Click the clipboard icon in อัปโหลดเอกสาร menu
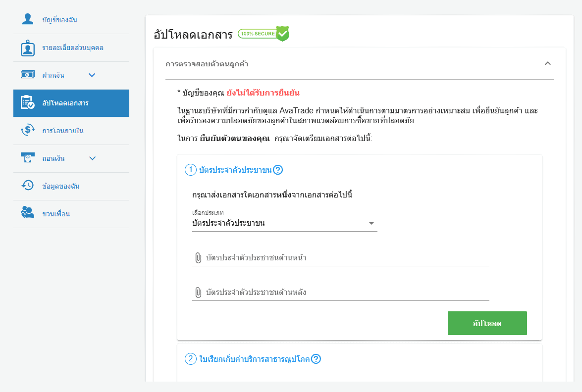Screen dimensions: 582x392 (x=28, y=102)
